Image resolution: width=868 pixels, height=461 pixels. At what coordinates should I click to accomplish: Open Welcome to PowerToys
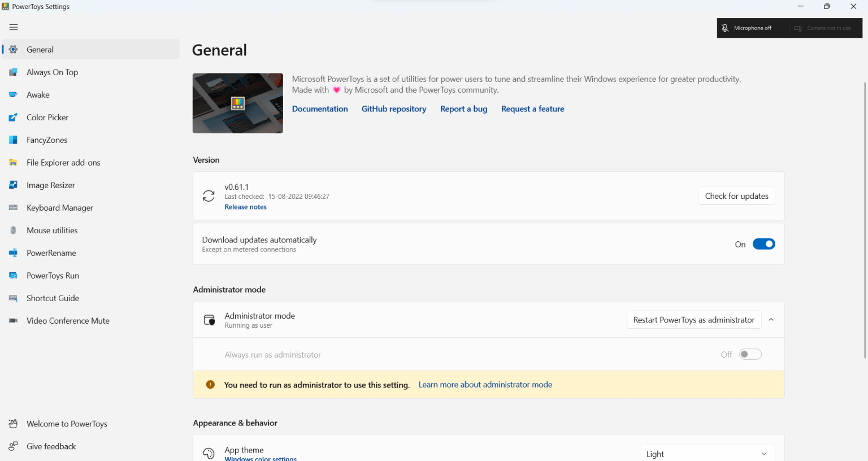coord(90,424)
